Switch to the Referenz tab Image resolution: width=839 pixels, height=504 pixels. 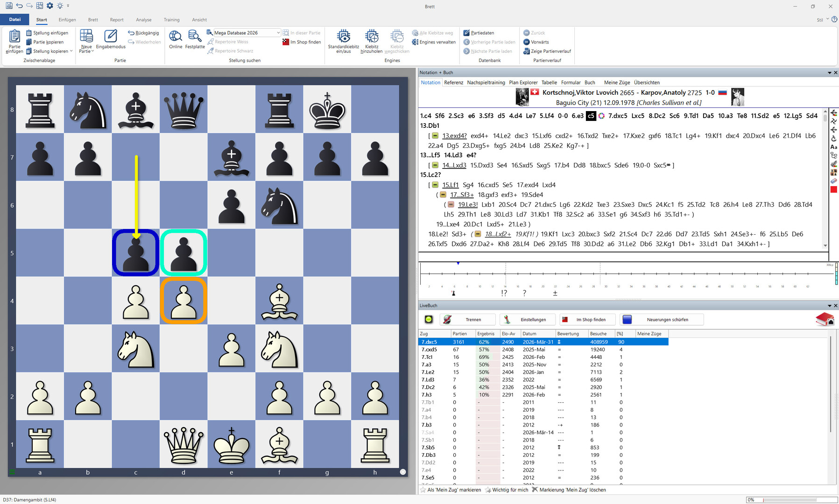click(x=453, y=83)
